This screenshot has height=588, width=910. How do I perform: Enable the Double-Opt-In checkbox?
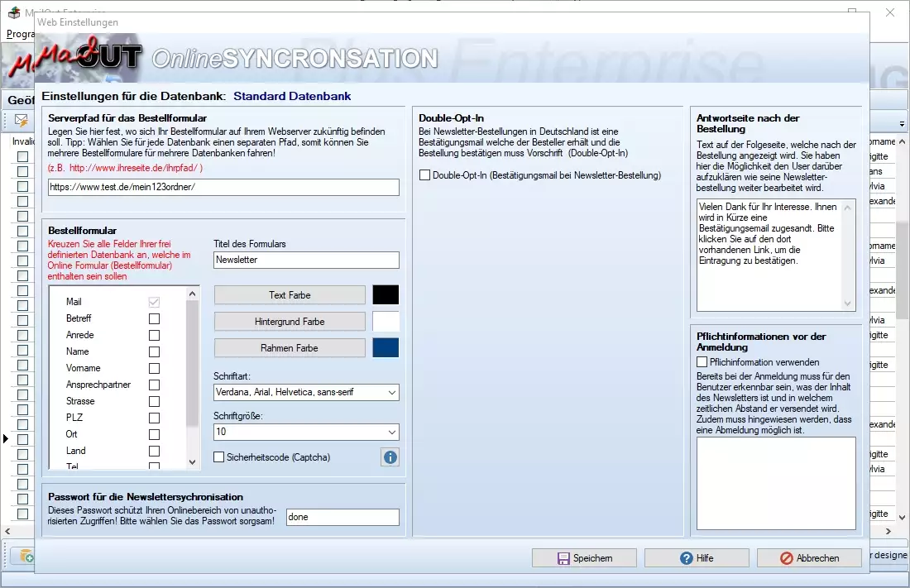point(425,175)
